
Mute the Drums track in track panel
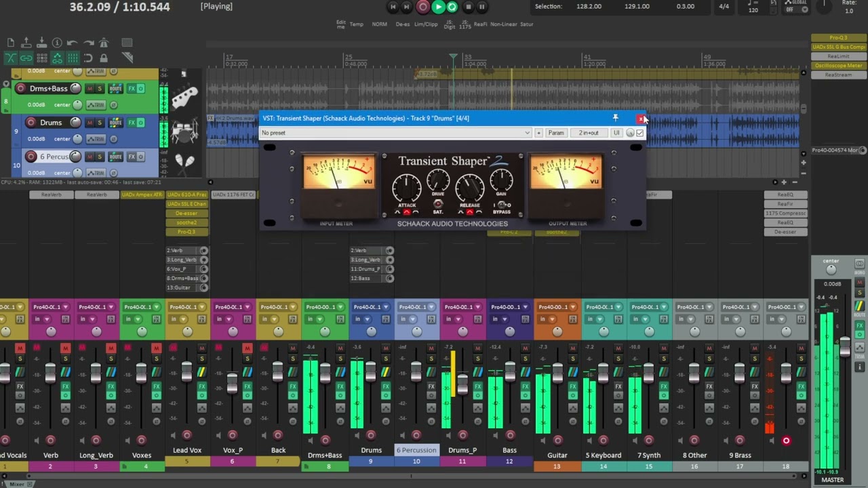tap(90, 123)
